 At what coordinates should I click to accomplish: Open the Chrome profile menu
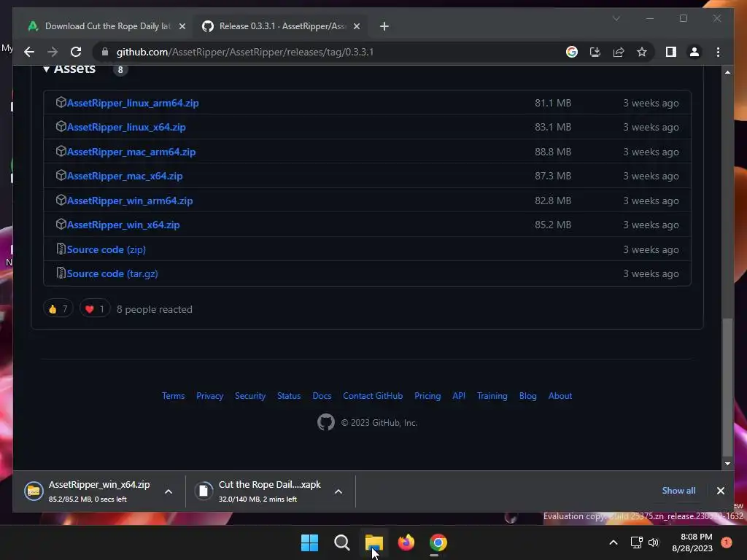(x=694, y=52)
